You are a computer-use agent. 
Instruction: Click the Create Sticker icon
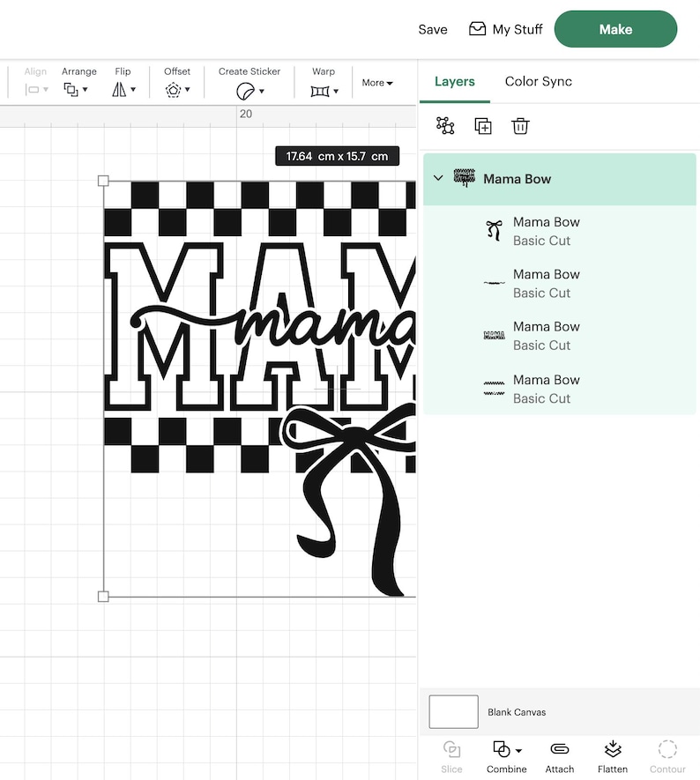[246, 91]
